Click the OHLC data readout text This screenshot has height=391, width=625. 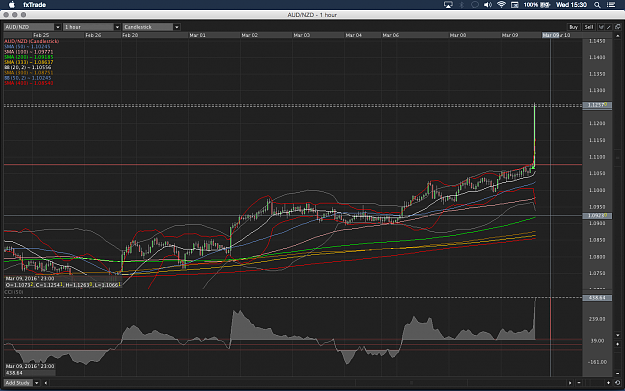click(63, 285)
